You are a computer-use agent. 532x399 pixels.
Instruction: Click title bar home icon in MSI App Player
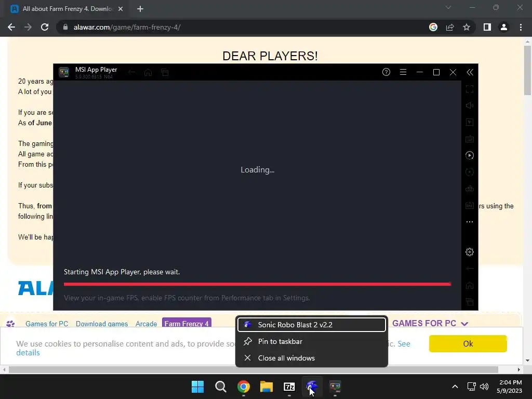(148, 72)
